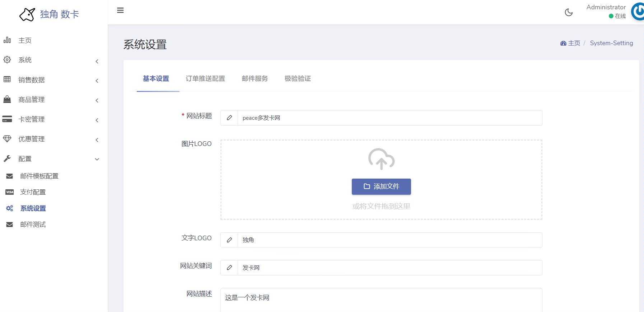Click the 优惠管理 diamond icon
Viewport: 644px width, 312px height.
[x=7, y=139]
